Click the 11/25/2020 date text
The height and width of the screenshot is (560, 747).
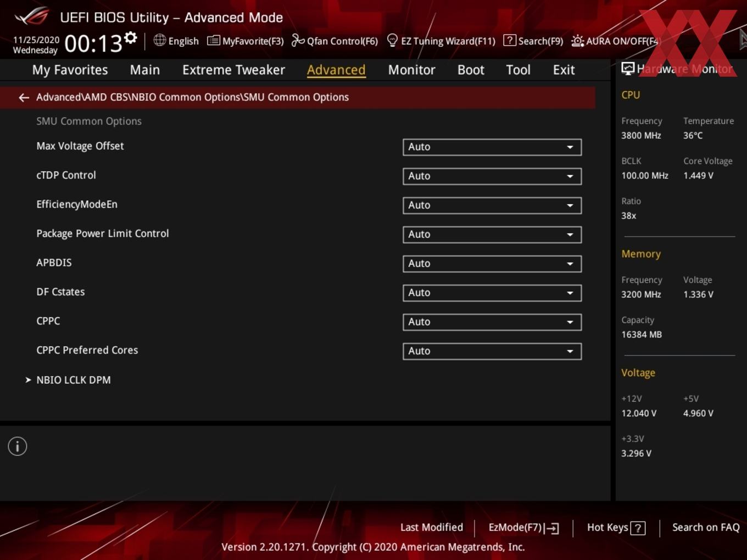(36, 40)
